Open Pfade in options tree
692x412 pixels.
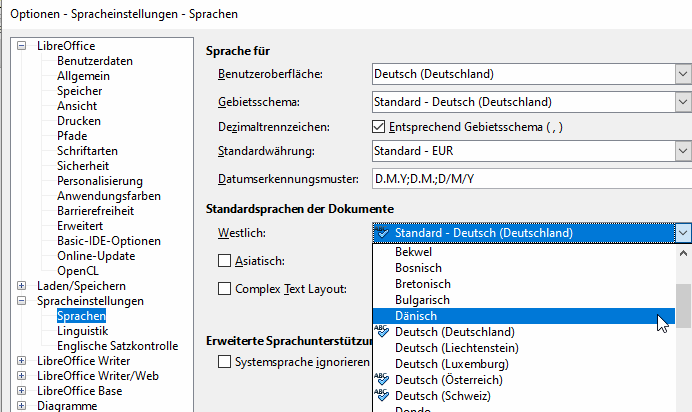tap(72, 136)
